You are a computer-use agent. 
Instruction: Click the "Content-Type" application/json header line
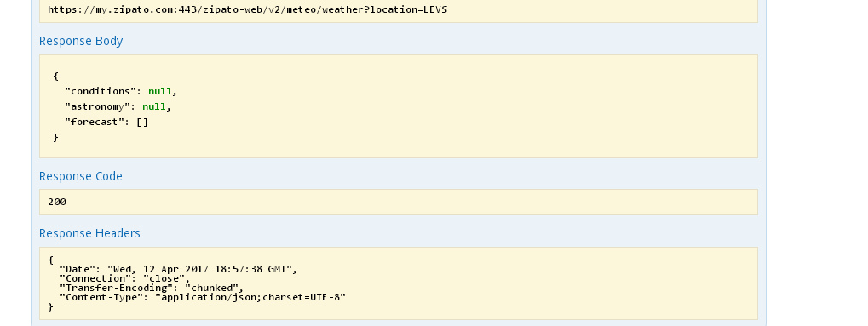click(x=203, y=297)
